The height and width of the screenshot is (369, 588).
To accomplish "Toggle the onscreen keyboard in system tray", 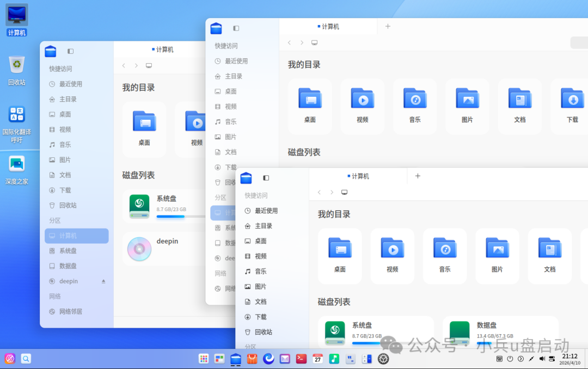I will (x=500, y=359).
